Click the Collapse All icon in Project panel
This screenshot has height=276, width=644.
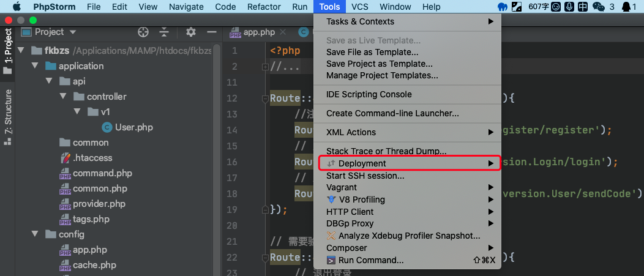point(163,32)
